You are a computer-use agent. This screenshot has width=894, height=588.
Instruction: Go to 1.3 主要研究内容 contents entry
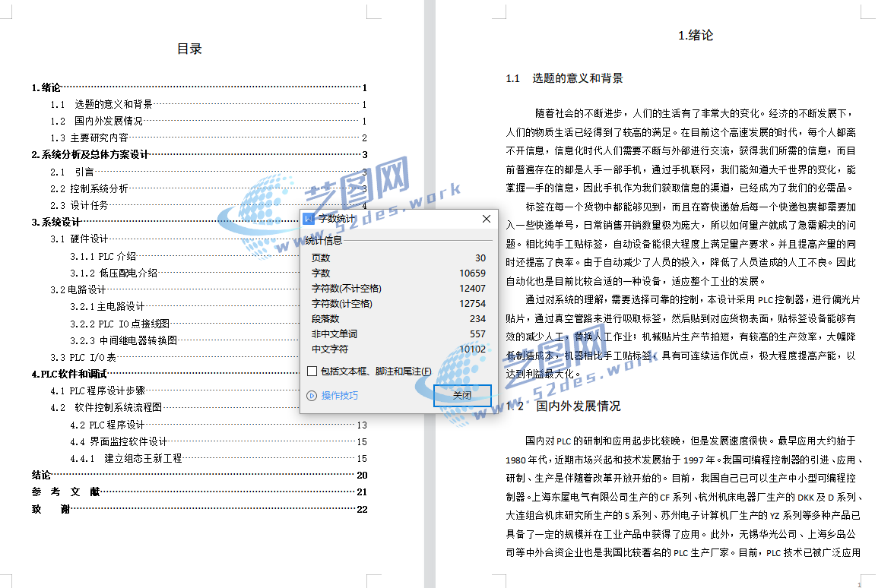208,138
